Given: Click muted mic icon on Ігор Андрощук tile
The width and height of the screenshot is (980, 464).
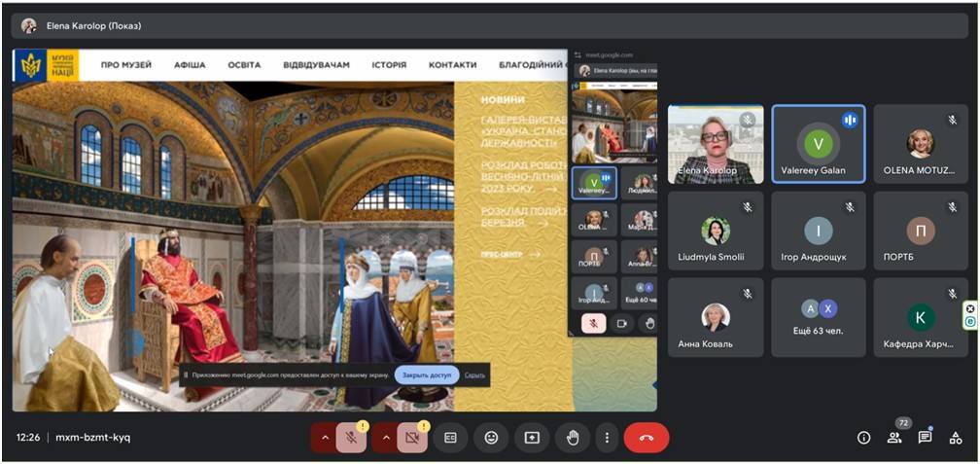Looking at the screenshot, I should 850,207.
